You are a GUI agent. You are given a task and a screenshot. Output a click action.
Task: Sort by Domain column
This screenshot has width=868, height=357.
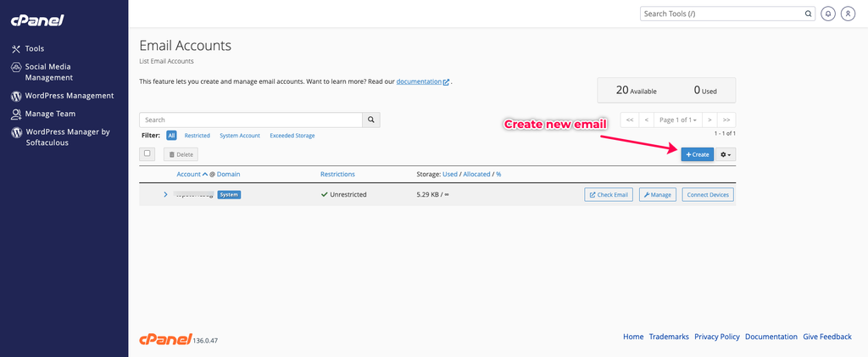[x=229, y=175]
